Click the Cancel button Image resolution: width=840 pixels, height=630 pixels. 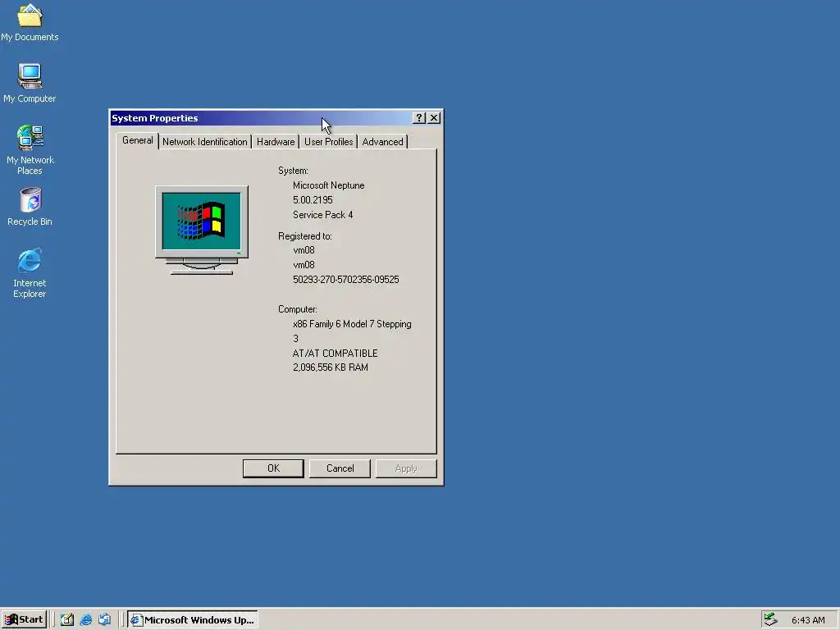click(x=340, y=468)
